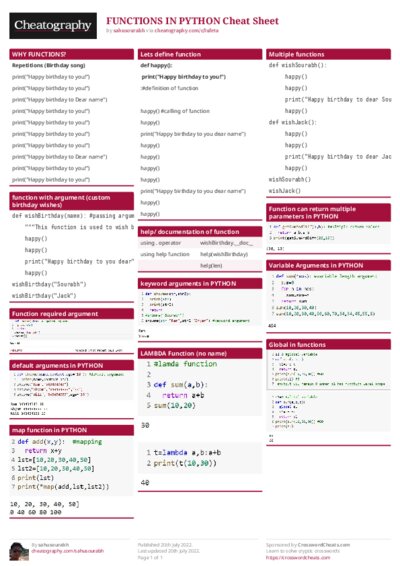Click "Published 20th July 2022" in the footer
Viewport: 400px width, 566px height.
(164, 545)
